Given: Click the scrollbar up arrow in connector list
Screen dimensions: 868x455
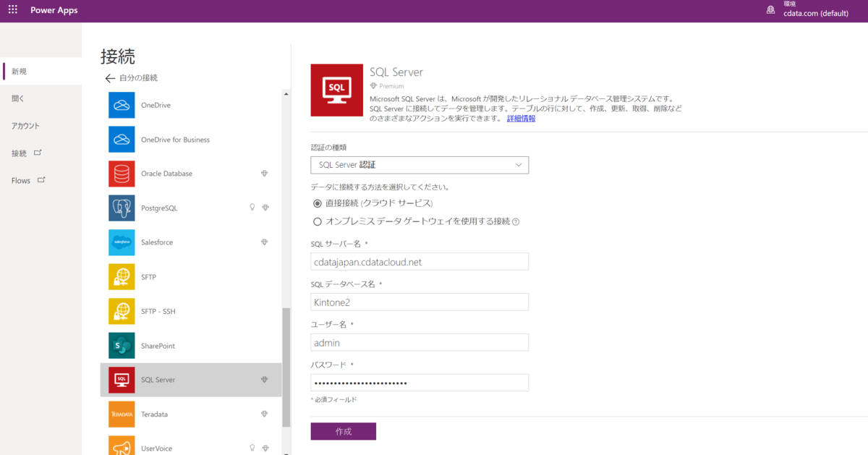Looking at the screenshot, I should pos(286,94).
